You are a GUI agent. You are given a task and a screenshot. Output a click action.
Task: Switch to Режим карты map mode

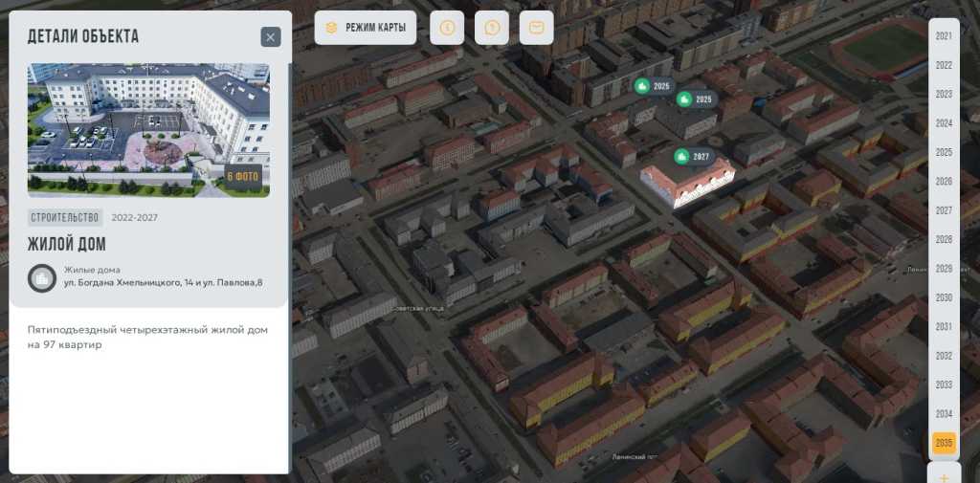pos(366,28)
